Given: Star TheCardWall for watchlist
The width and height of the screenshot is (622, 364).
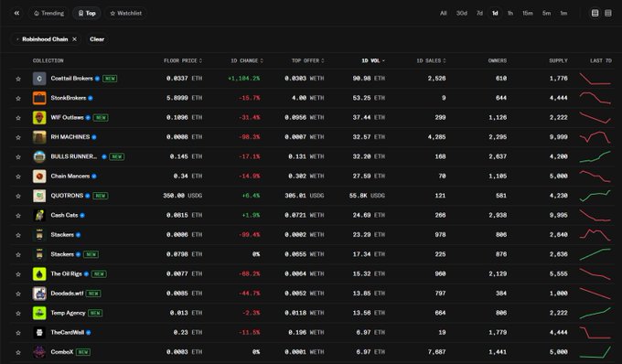Looking at the screenshot, I should [18, 333].
